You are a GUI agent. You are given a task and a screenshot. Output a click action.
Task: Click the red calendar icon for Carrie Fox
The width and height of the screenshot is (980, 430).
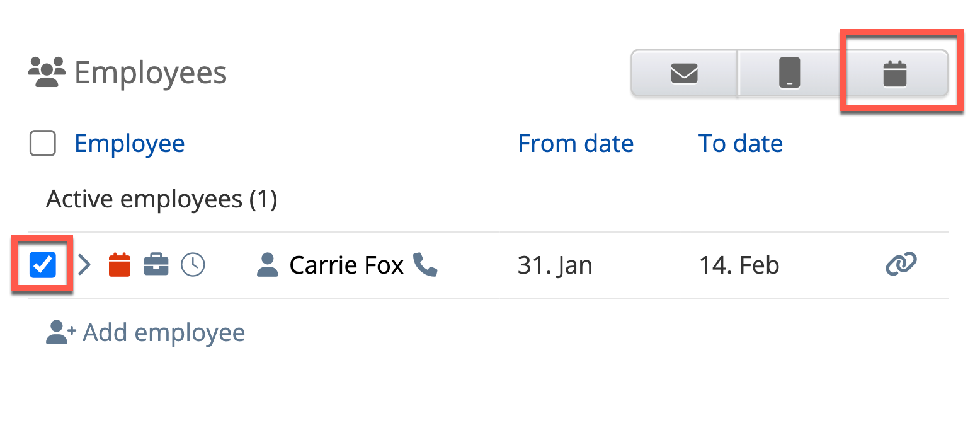point(120,265)
